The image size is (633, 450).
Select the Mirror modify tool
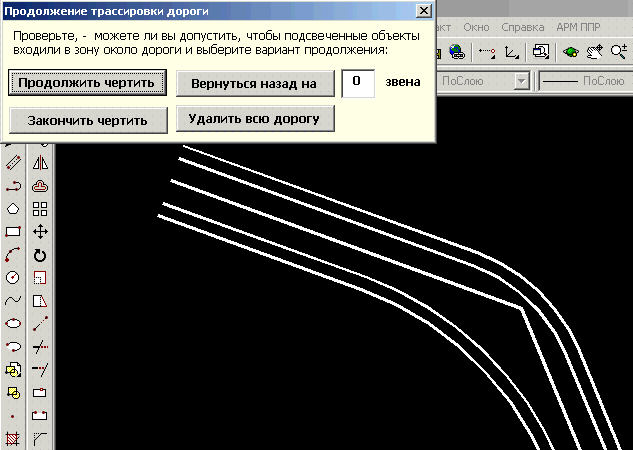pos(40,162)
